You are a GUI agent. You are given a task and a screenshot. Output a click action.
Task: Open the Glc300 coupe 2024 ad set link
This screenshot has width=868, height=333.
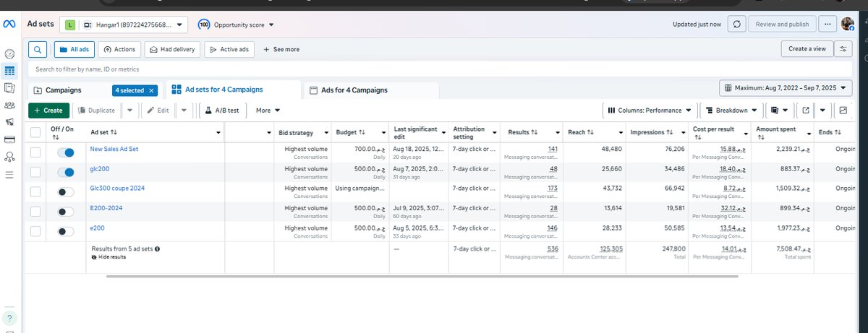[117, 188]
